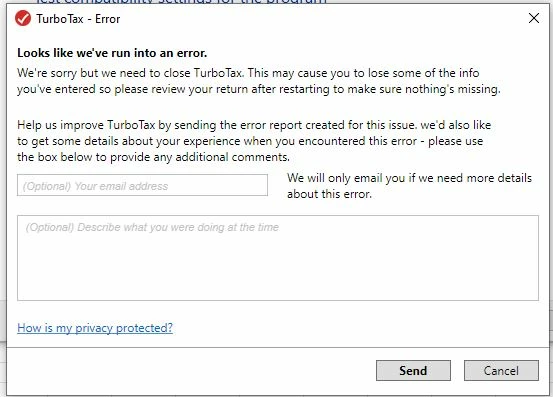Click the note "We will only email you"
The height and width of the screenshot is (397, 553).
(409, 178)
